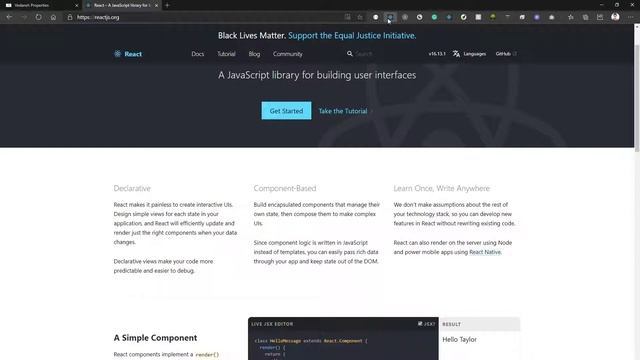Click the "Black Lives Matter." banner text
The height and width of the screenshot is (360, 640).
252,36
